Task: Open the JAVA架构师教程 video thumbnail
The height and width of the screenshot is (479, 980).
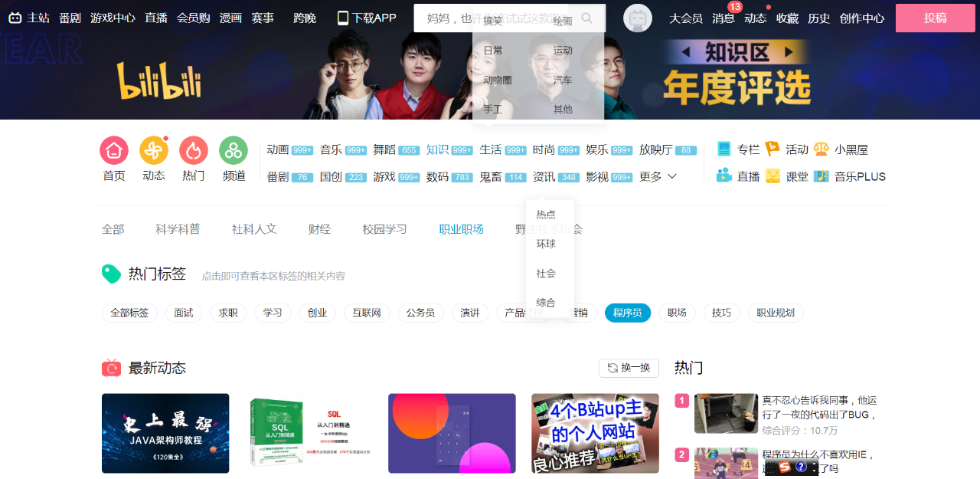Action: pos(165,433)
